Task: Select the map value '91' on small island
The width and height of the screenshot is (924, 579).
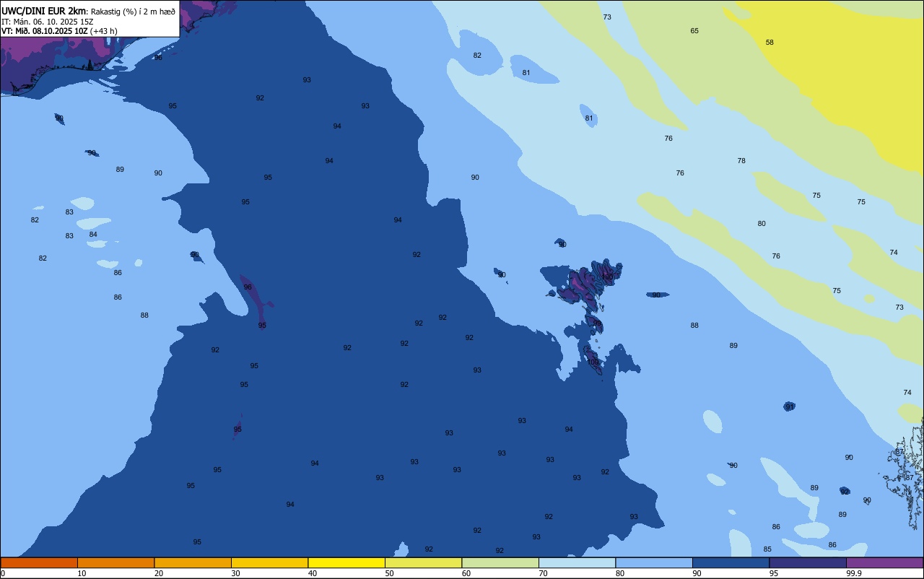Action: tap(790, 407)
